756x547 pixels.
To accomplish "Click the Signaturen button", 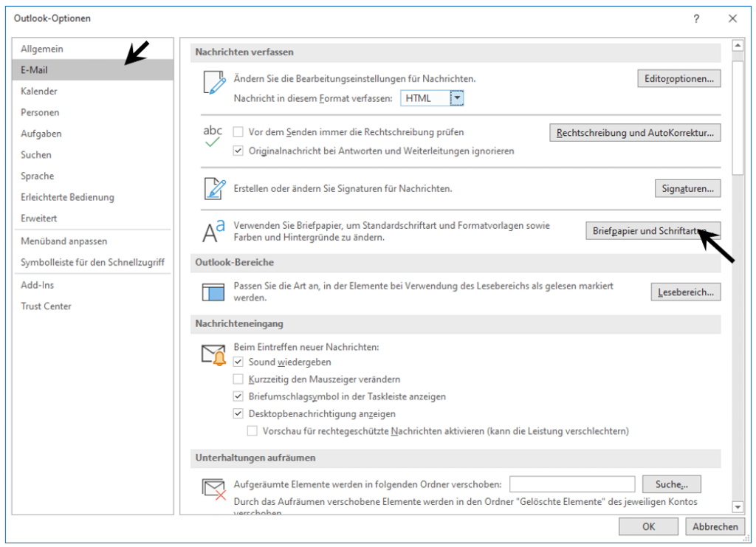I will (687, 188).
